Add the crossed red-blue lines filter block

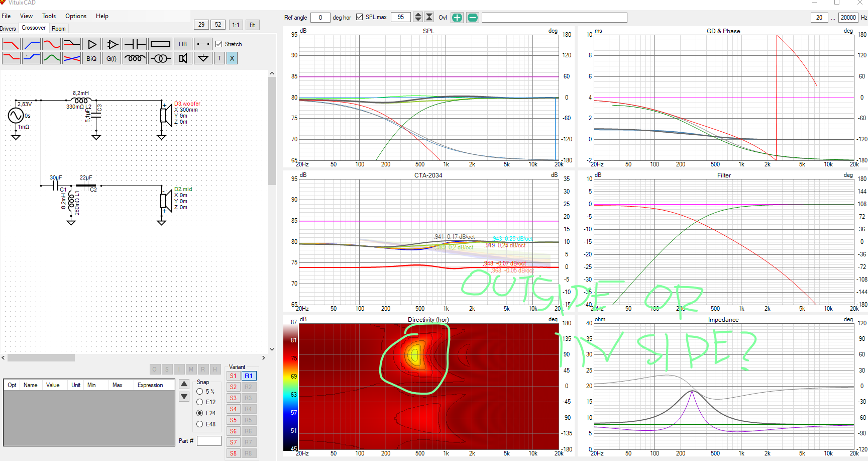click(71, 58)
